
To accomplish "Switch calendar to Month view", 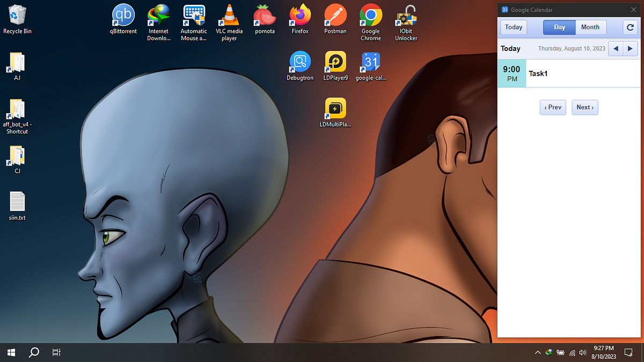I will 590,27.
